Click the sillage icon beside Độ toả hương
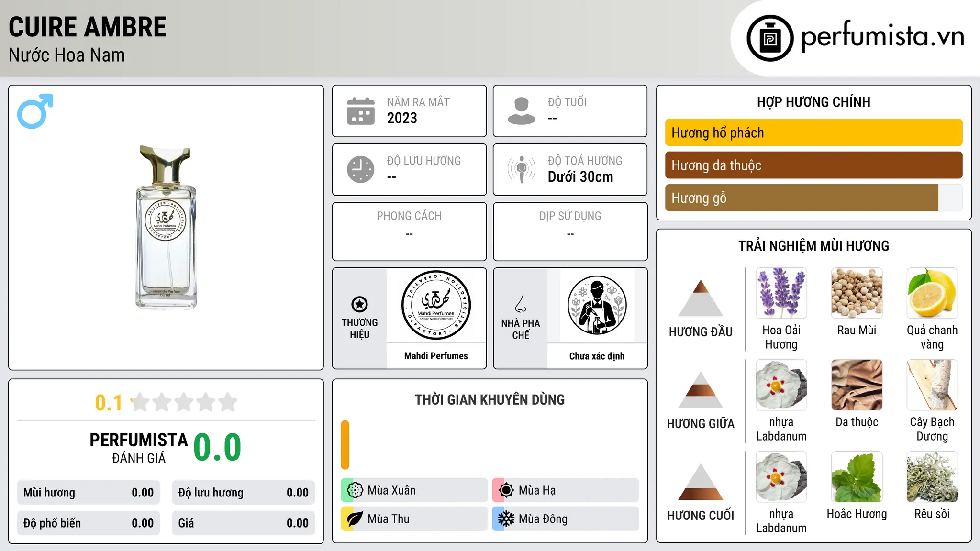 pos(522,169)
